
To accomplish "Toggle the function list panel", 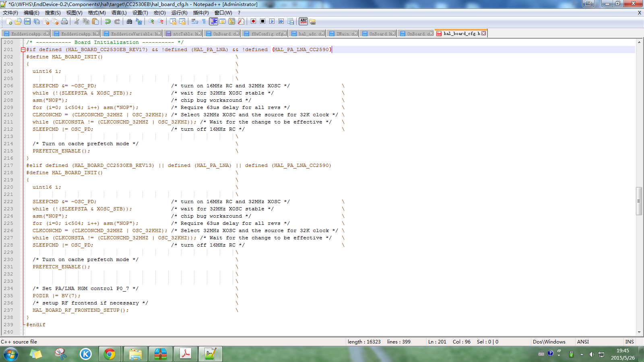I will [x=241, y=21].
